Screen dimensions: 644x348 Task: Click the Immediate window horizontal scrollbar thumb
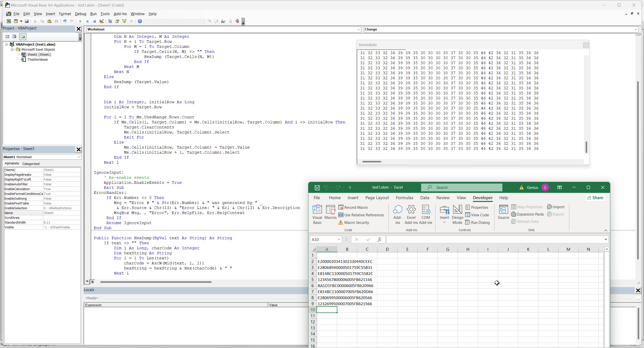(x=372, y=162)
